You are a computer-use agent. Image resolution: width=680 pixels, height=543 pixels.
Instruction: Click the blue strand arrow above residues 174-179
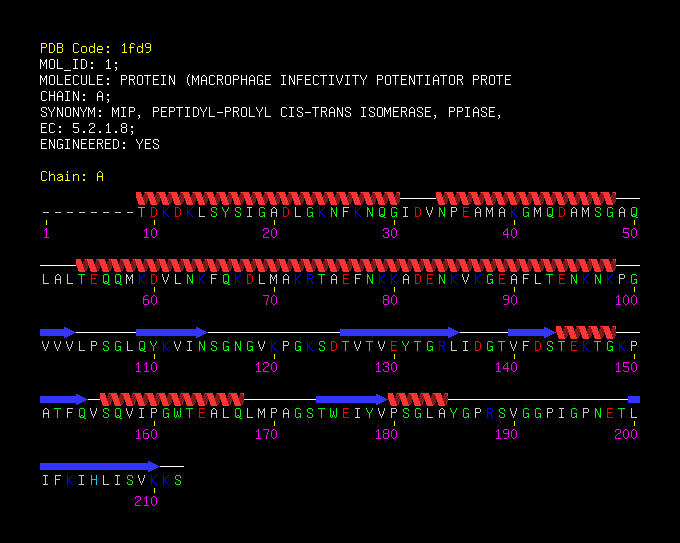pos(352,399)
